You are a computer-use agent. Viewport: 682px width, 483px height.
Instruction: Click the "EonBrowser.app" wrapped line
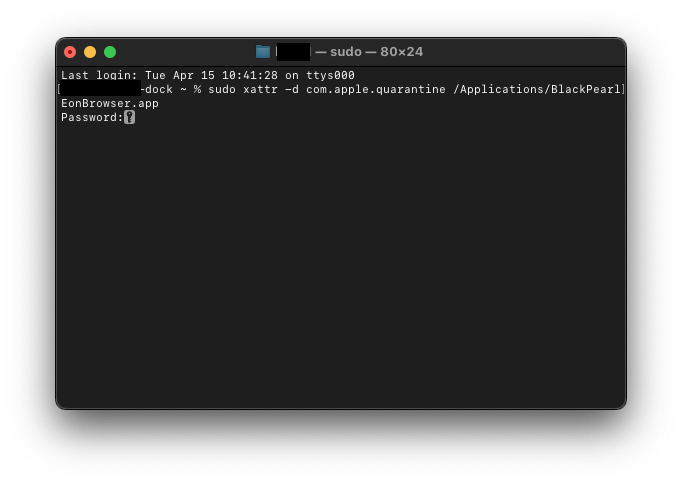(110, 104)
